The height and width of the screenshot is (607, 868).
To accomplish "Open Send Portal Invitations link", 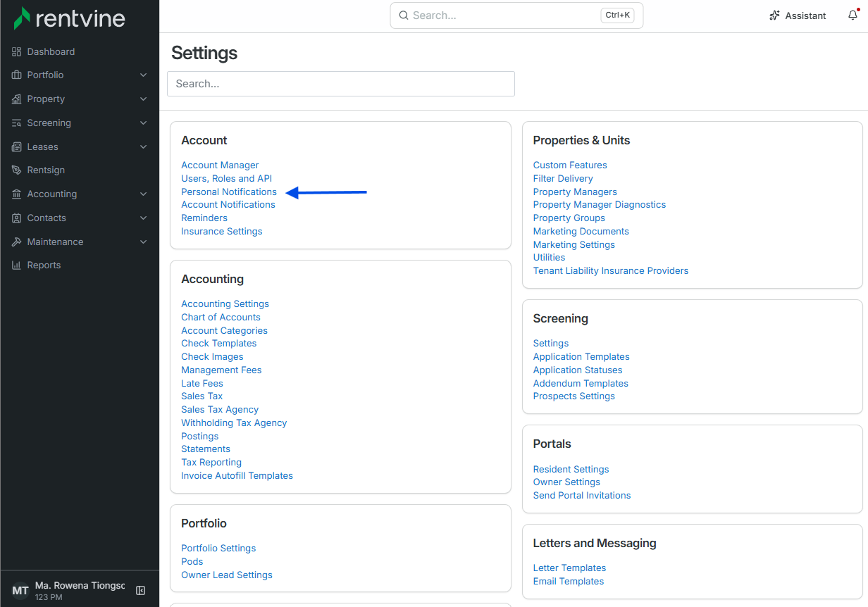I will coord(582,495).
